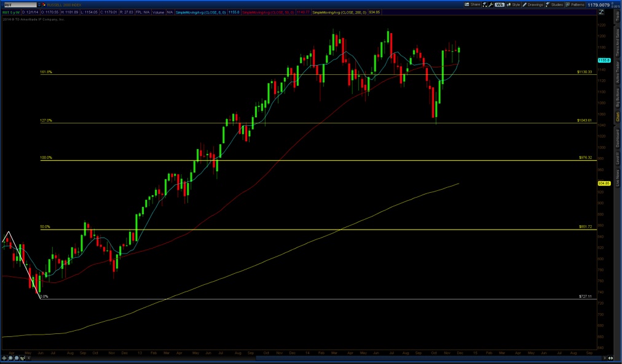
Task: Click the $1043.61 price label
Action: [x=585, y=120]
